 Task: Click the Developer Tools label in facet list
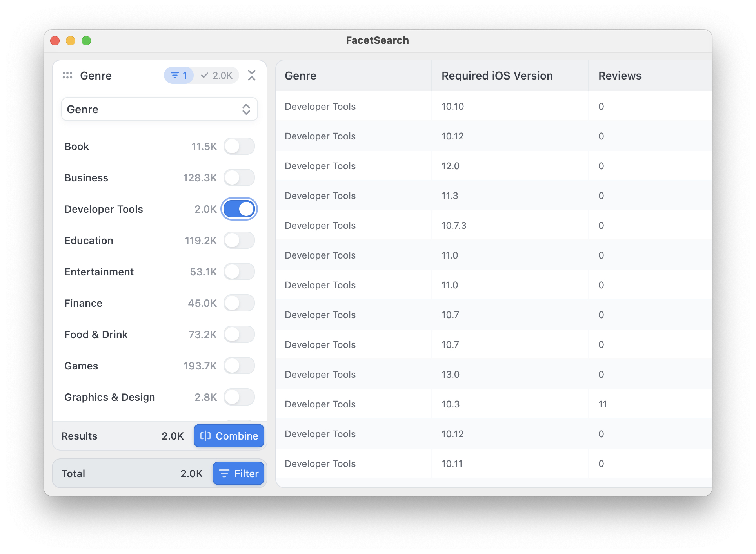point(104,209)
